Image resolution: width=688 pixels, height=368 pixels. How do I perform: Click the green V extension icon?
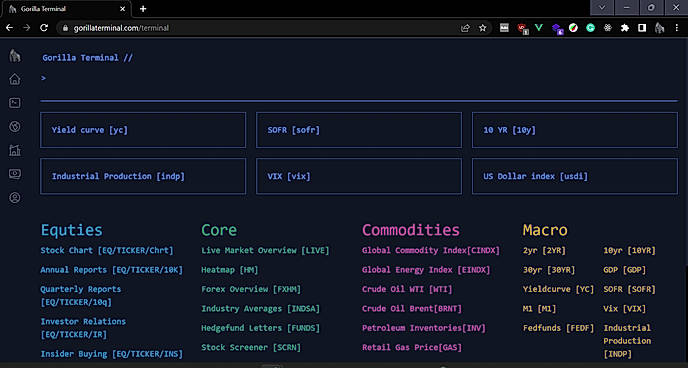click(x=539, y=28)
